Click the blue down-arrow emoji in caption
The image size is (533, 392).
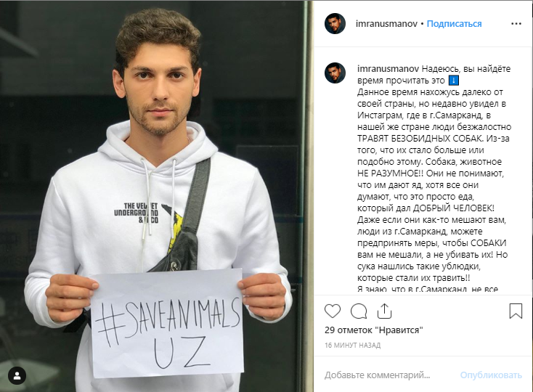454,81
